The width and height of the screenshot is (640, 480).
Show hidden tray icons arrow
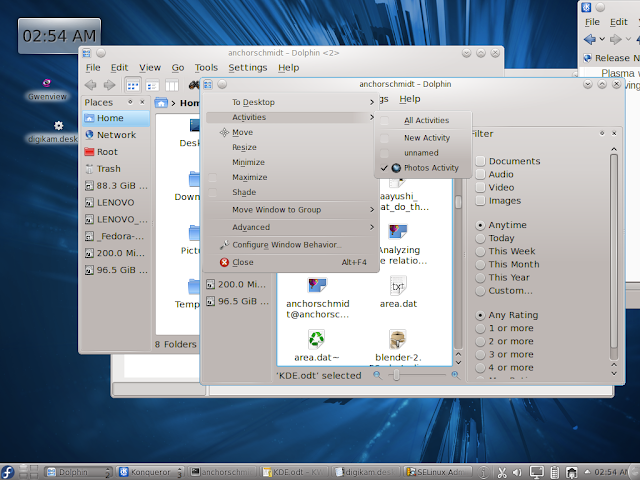[587, 472]
